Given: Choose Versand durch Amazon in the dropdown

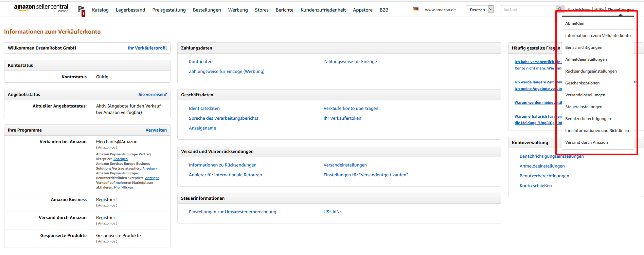Looking at the screenshot, I should (587, 142).
